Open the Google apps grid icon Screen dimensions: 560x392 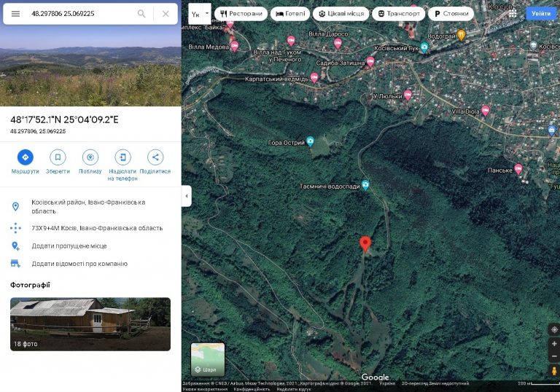513,14
